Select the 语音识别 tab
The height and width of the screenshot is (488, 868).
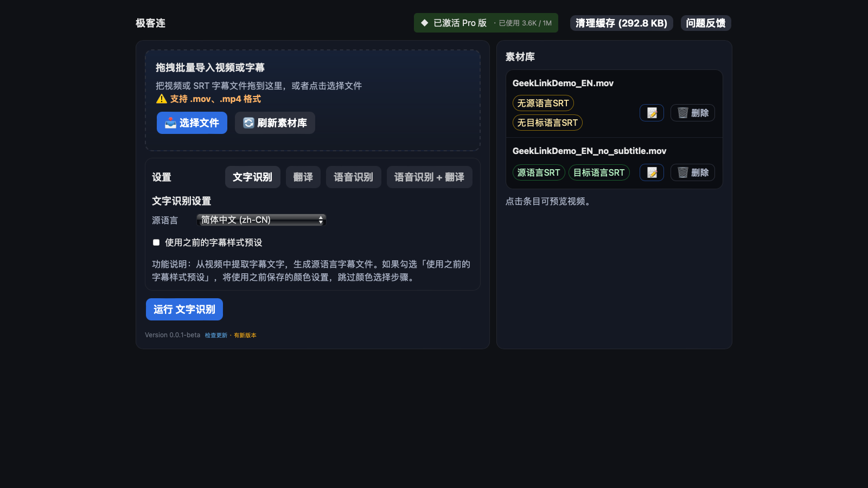353,177
